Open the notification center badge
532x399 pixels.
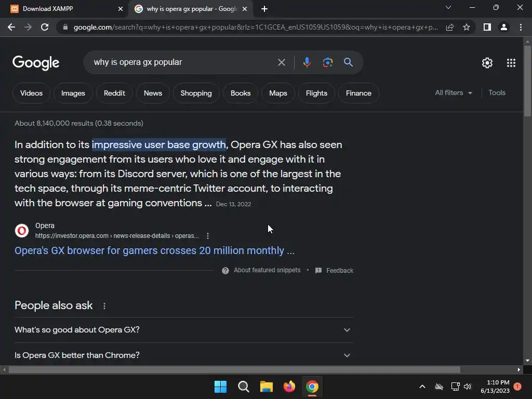[x=517, y=386]
